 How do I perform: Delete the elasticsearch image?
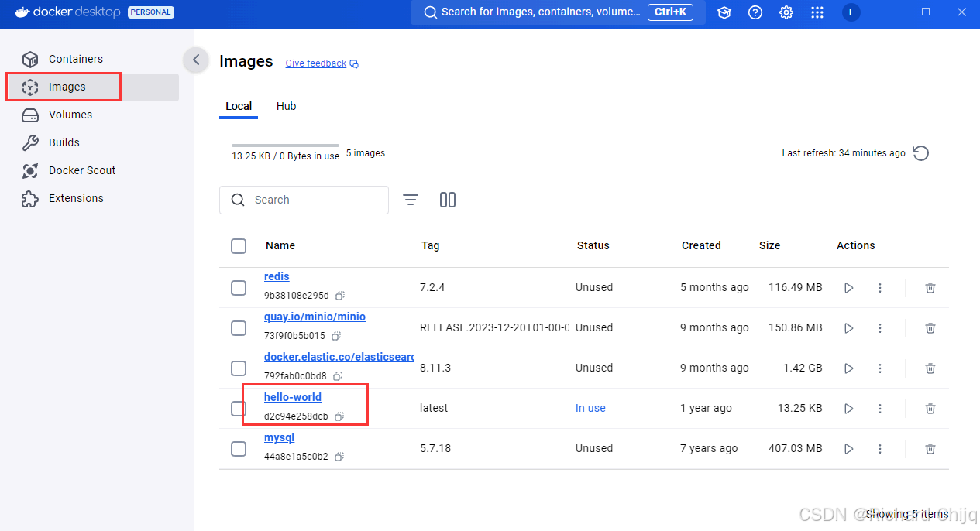[930, 368]
